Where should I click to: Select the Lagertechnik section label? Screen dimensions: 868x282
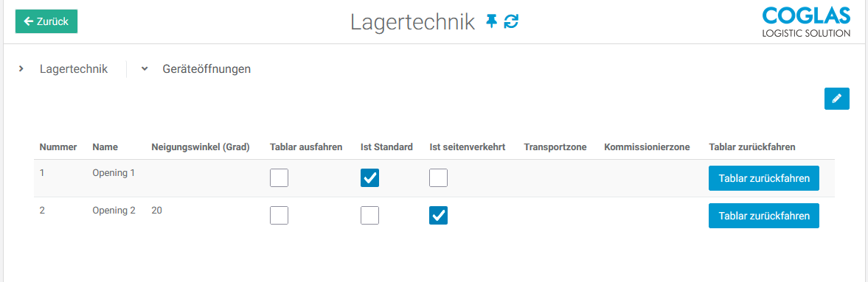coord(74,69)
